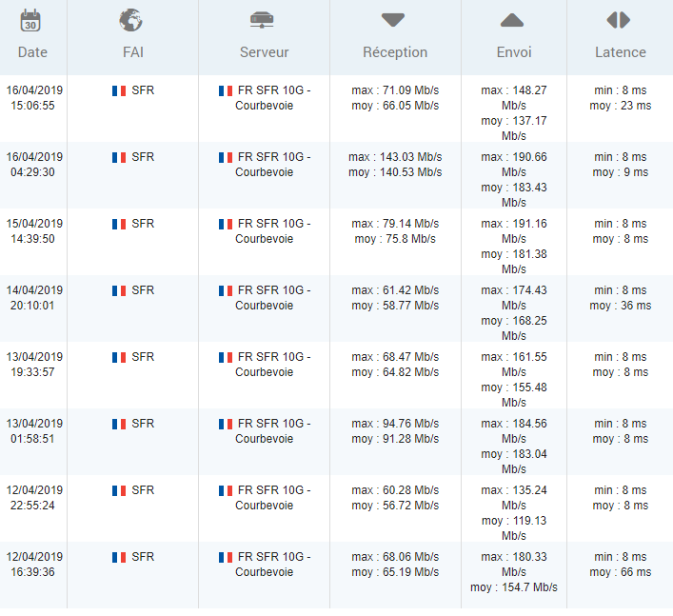Click the server name in 12/04/2019 22:55:24 row

[x=273, y=498]
